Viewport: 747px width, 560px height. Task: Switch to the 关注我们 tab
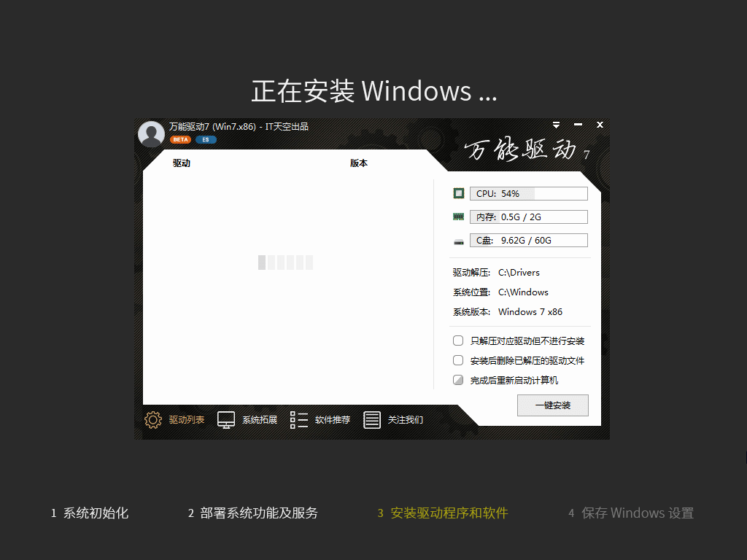406,419
